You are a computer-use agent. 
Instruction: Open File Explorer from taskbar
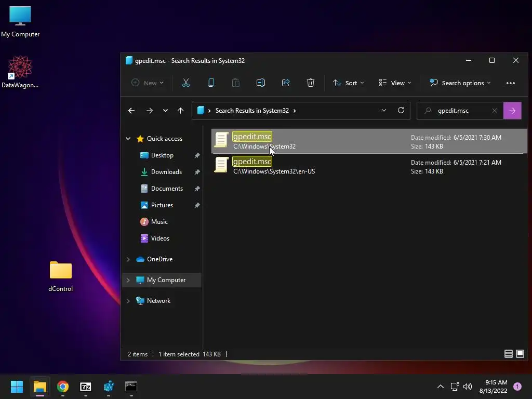pyautogui.click(x=39, y=387)
